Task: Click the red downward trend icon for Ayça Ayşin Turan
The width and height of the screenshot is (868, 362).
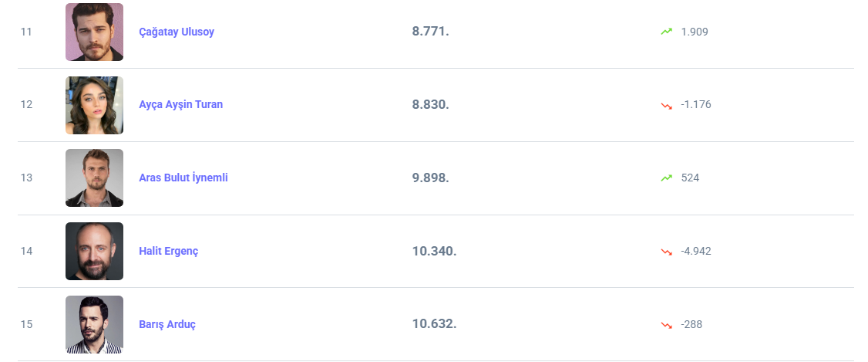Action: pos(667,105)
